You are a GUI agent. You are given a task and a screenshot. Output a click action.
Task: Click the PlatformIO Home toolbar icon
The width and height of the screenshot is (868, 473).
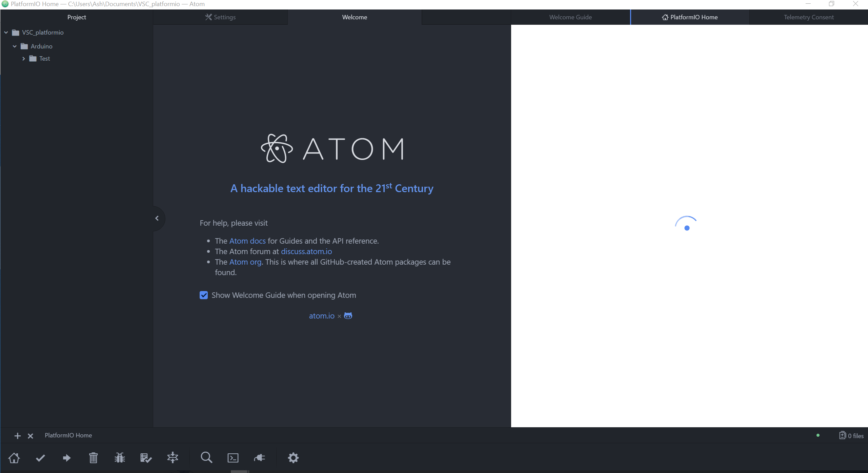tap(14, 458)
